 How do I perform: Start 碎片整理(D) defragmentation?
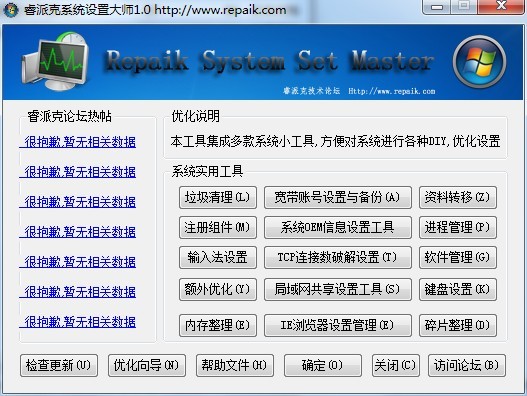pyautogui.click(x=458, y=325)
